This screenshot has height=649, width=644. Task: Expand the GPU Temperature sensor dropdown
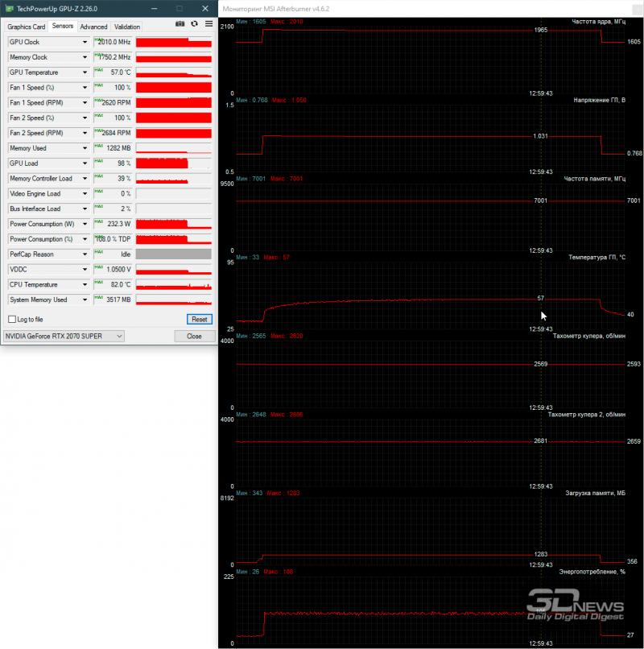pos(85,72)
